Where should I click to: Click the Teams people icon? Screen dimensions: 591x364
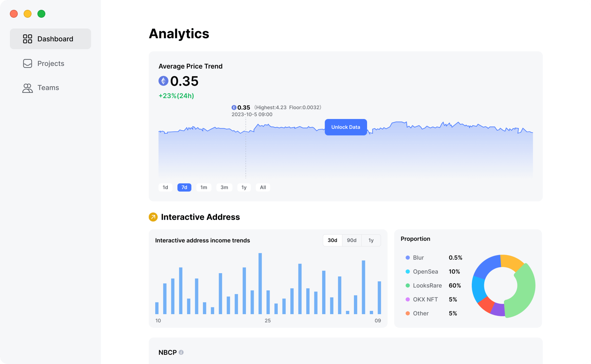tap(28, 88)
